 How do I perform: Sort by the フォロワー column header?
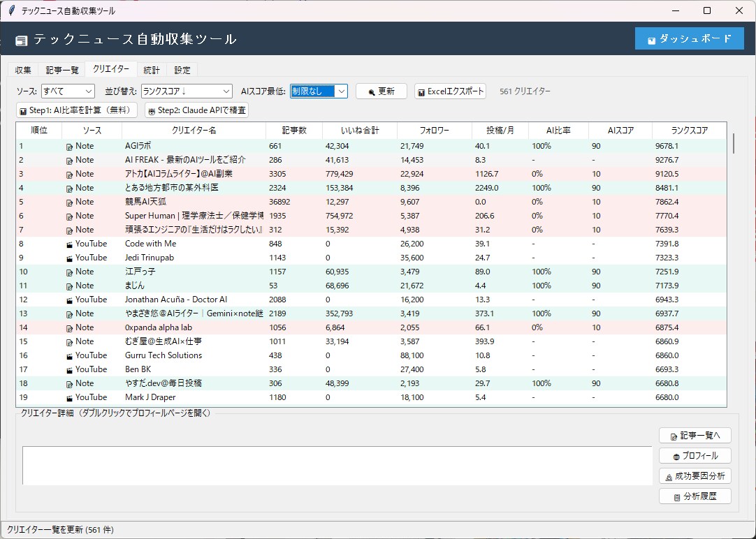point(435,131)
